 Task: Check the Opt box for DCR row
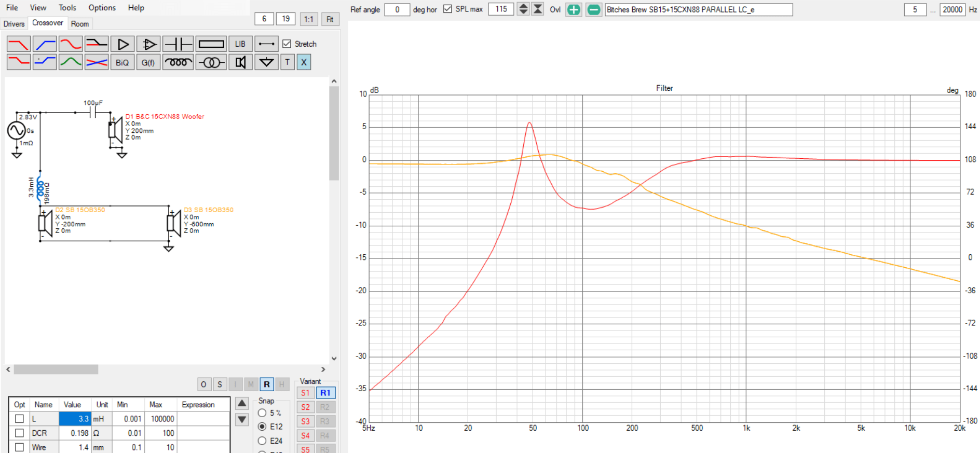[x=20, y=433]
